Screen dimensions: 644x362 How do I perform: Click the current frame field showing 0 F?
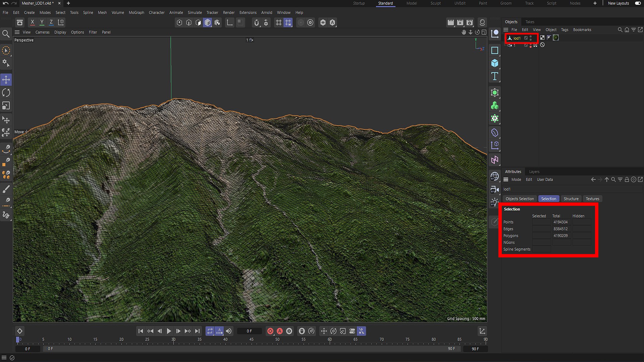(x=249, y=331)
